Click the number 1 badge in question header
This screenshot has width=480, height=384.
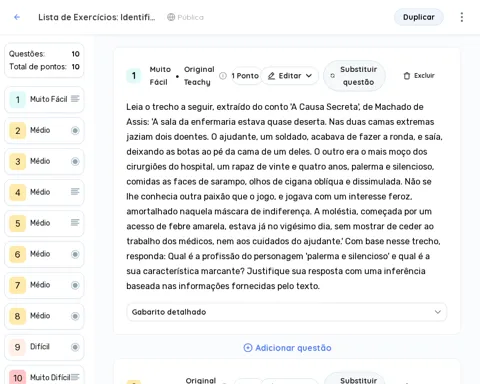pyautogui.click(x=134, y=76)
